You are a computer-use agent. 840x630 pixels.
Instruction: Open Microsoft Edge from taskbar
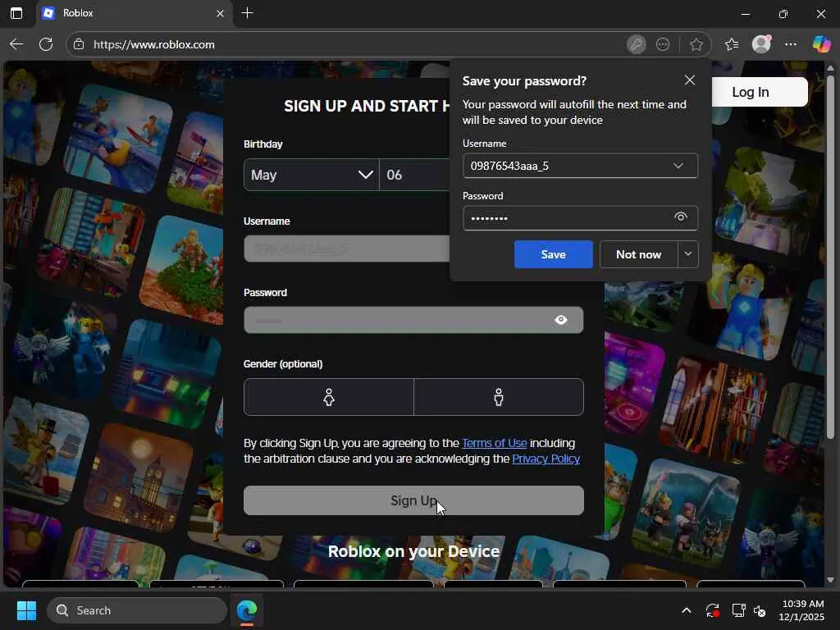click(247, 610)
